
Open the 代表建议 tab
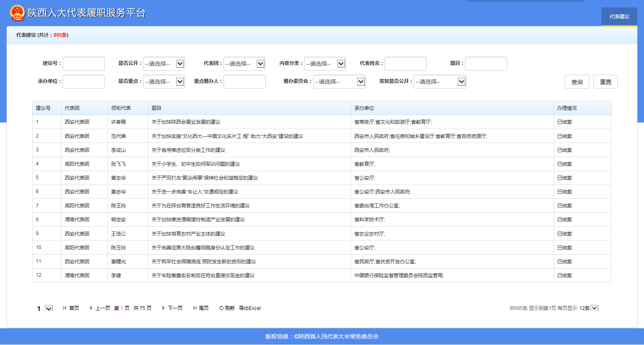[x=619, y=17]
